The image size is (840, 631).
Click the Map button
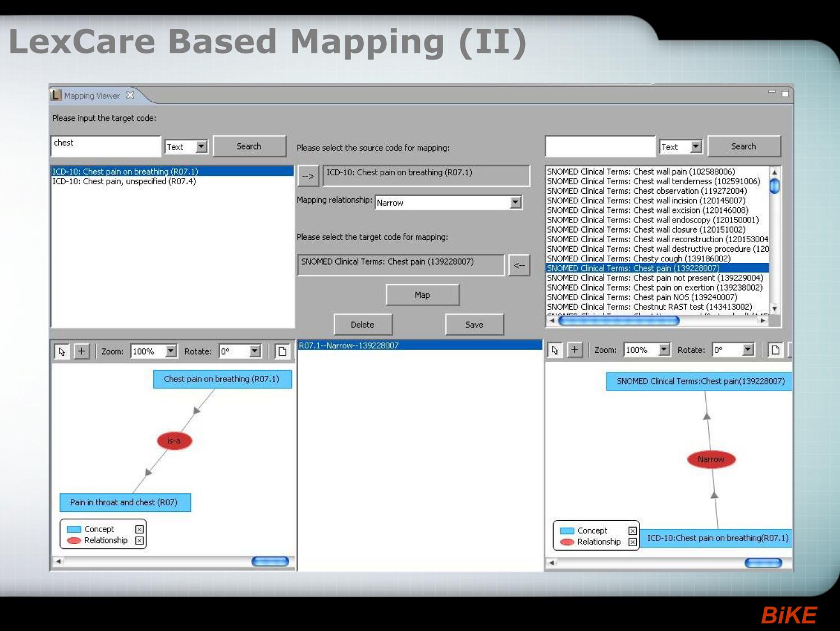422,295
